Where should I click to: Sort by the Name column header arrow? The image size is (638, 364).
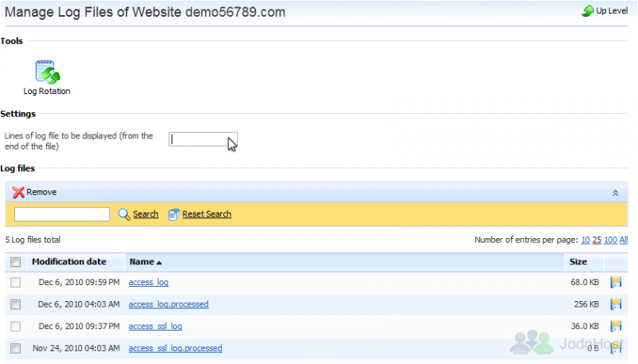[x=159, y=263]
